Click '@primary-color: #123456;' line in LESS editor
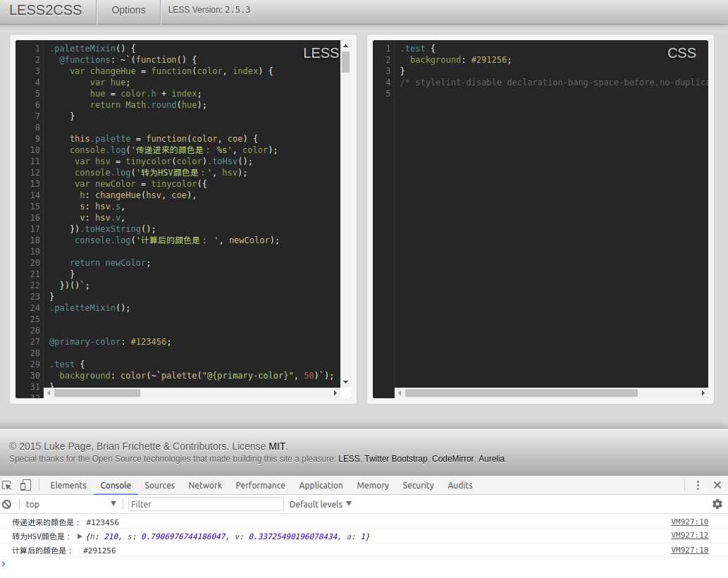The height and width of the screenshot is (578, 728). 110,342
